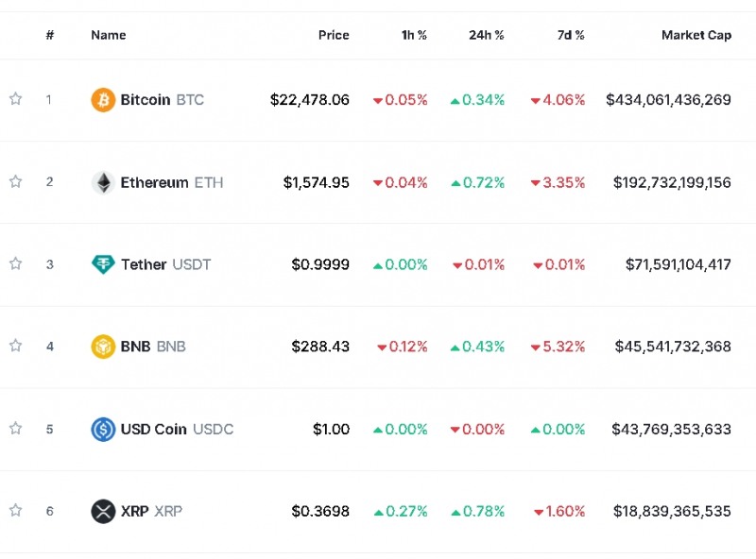Click the black XRP logo icon
The width and height of the screenshot is (756, 559).
pyautogui.click(x=103, y=512)
